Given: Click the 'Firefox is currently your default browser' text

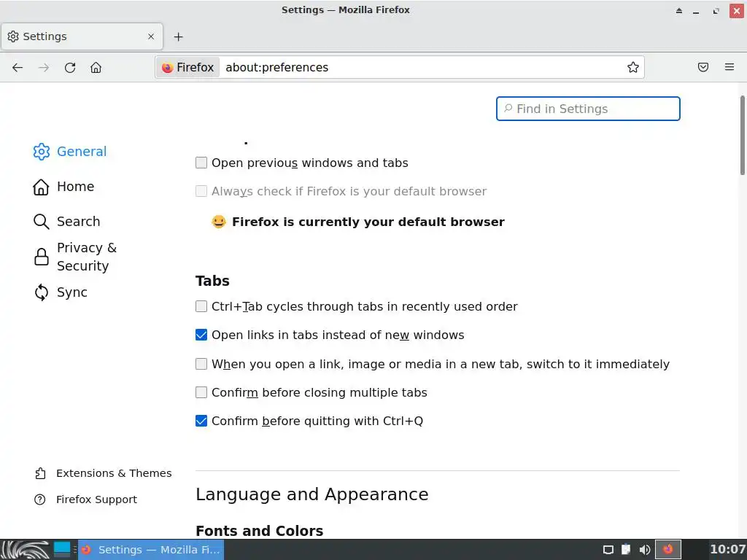Looking at the screenshot, I should [368, 222].
